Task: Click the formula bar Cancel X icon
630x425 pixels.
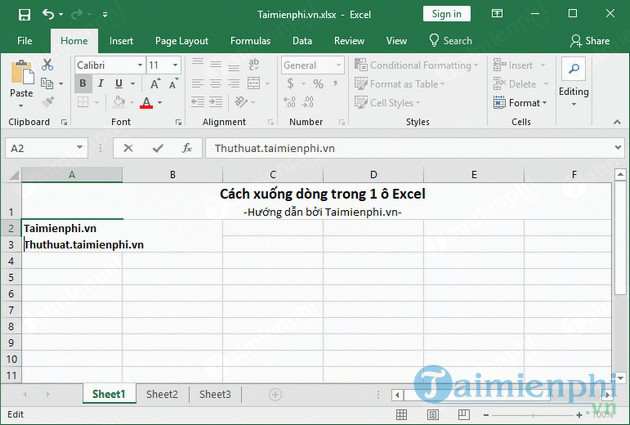Action: pyautogui.click(x=128, y=148)
